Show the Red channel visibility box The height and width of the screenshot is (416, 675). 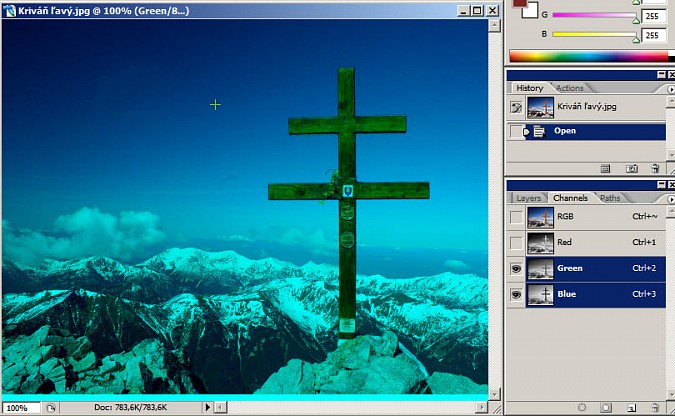516,243
